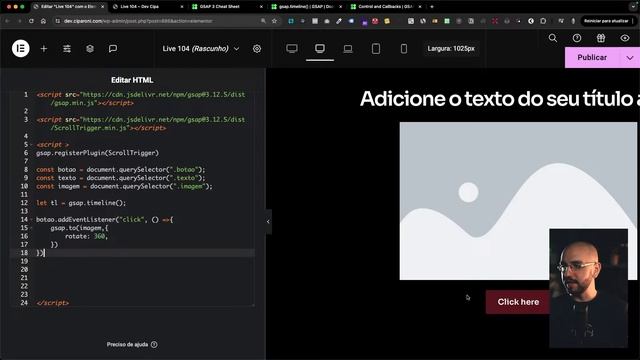The height and width of the screenshot is (360, 640).
Task: Click the plus Add Element icon
Action: [44, 49]
